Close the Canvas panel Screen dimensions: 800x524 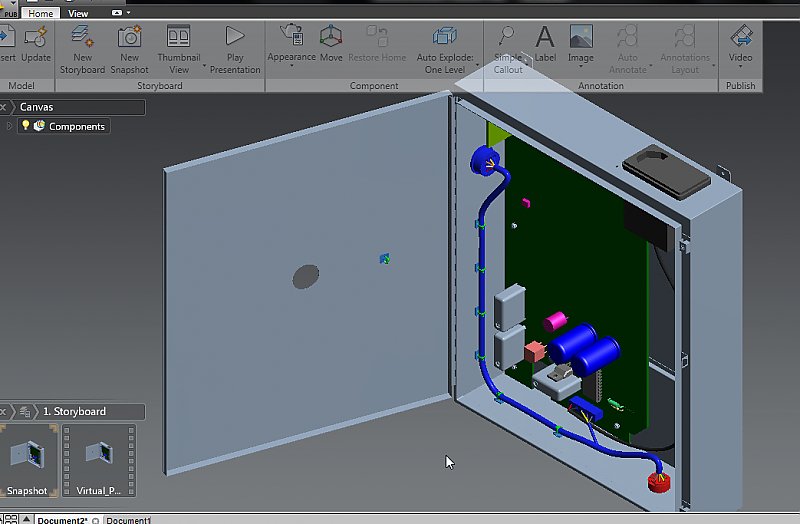5,107
